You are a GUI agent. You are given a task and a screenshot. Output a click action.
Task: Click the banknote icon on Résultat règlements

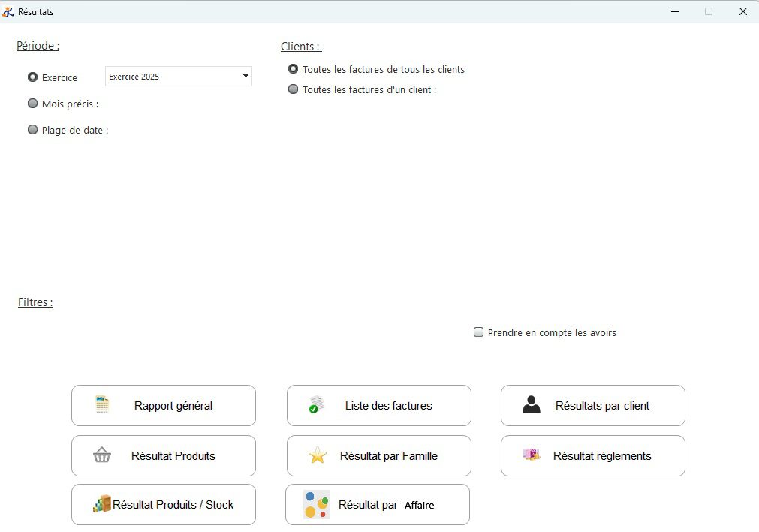(x=531, y=455)
